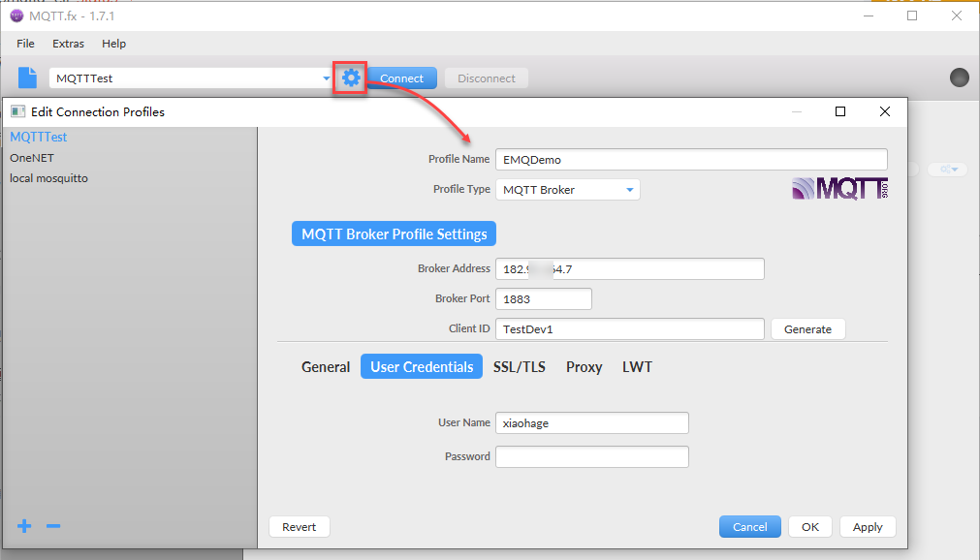Viewport: 980px width, 560px height.
Task: Maximize the Edit Connection Profiles dialog
Action: click(x=840, y=111)
